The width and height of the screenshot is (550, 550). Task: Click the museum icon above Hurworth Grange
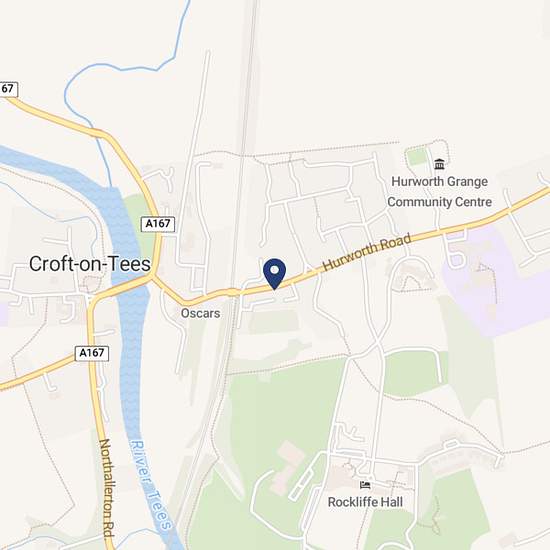point(439,164)
